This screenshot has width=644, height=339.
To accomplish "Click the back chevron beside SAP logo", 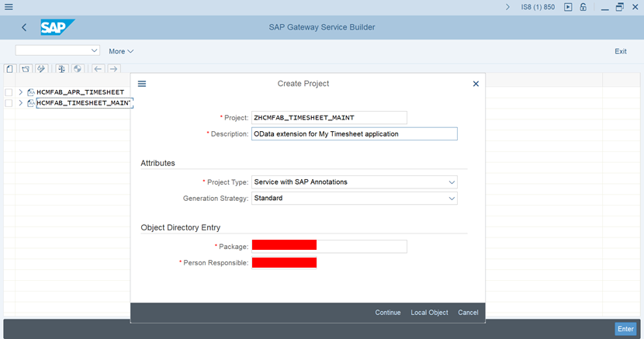I will click(24, 27).
